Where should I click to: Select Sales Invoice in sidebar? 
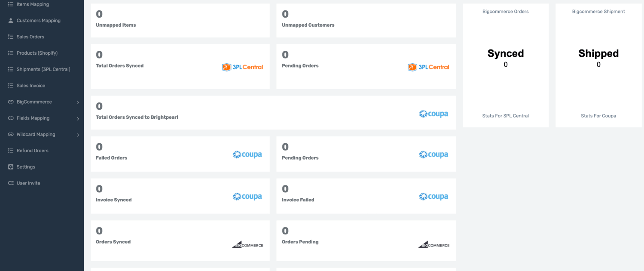click(x=31, y=86)
